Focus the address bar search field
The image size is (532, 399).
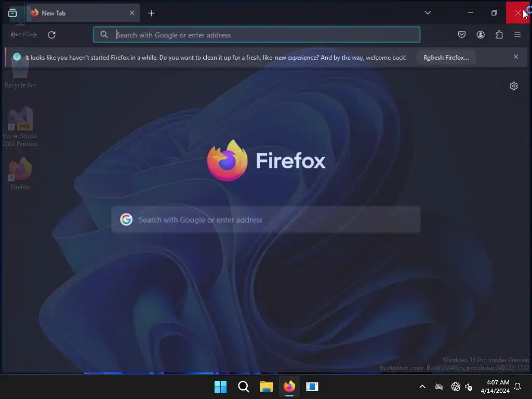257,35
